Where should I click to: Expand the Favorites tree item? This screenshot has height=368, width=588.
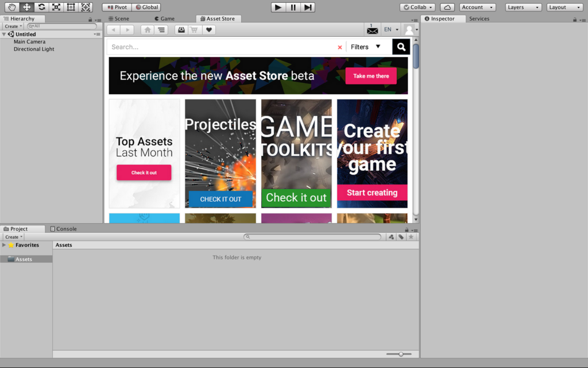4,245
